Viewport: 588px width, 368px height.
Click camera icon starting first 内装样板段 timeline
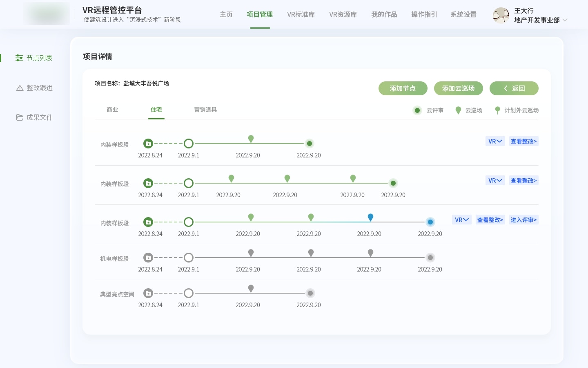click(148, 144)
